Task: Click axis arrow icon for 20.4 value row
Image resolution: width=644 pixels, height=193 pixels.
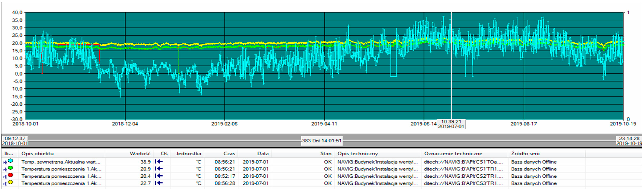Action: point(159,176)
